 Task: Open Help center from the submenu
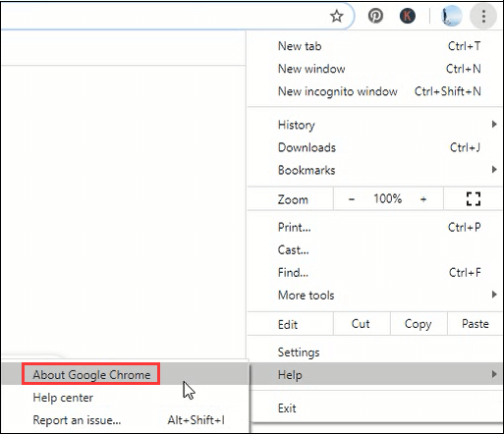coord(125,398)
